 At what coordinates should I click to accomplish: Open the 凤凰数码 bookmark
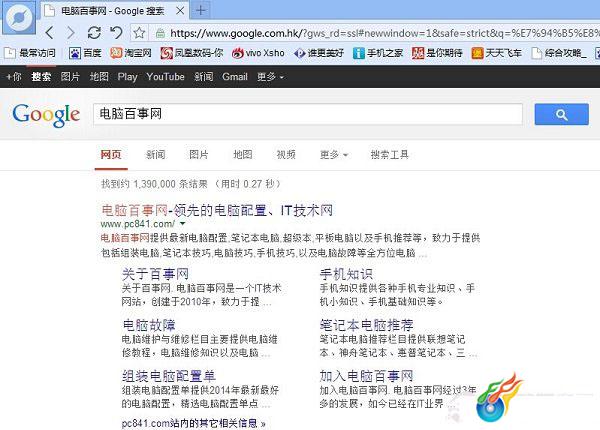(x=192, y=53)
